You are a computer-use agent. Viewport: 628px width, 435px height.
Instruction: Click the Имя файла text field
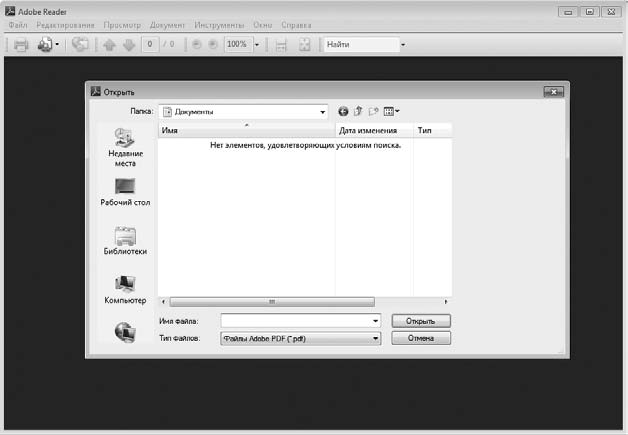[296, 321]
